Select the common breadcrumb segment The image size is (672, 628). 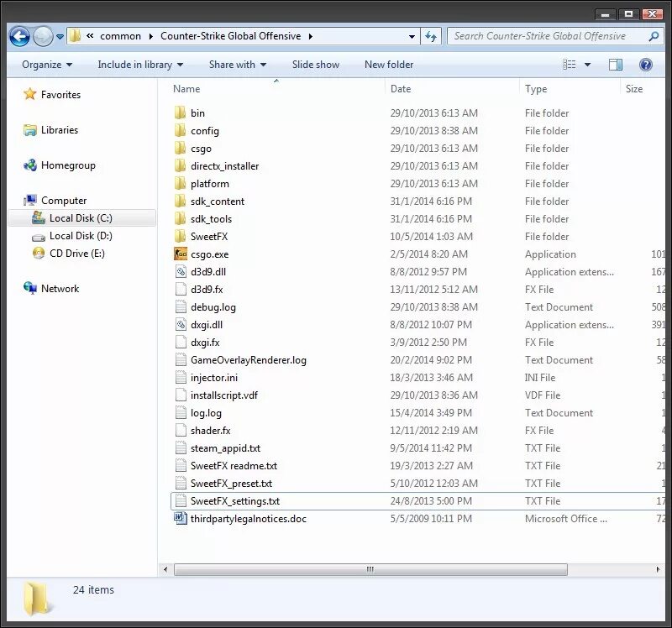click(120, 36)
